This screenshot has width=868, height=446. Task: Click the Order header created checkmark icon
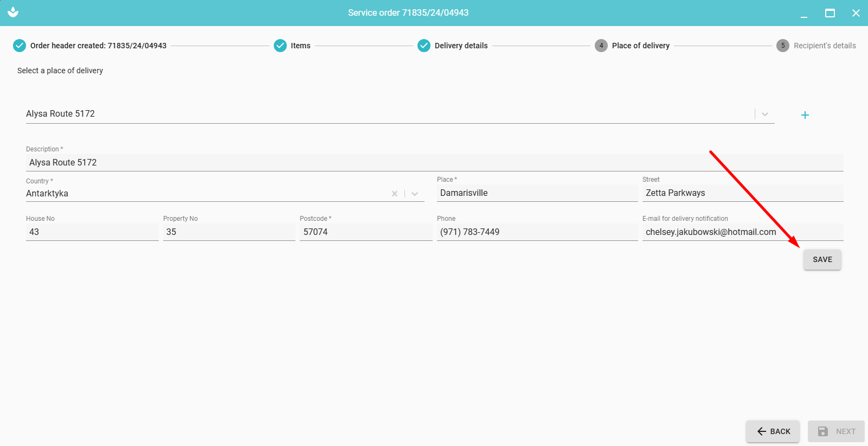(x=20, y=46)
